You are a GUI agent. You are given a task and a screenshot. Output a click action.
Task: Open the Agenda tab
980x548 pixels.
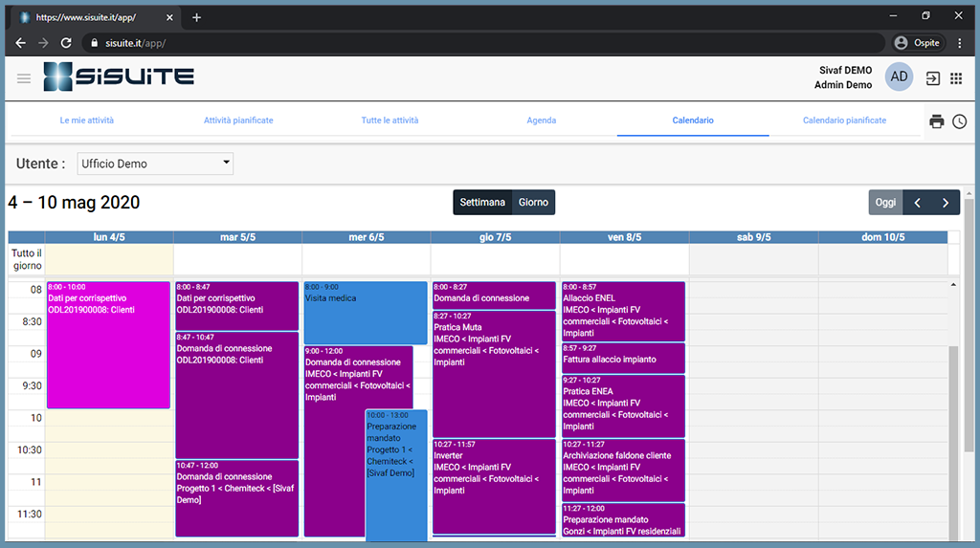pyautogui.click(x=542, y=120)
